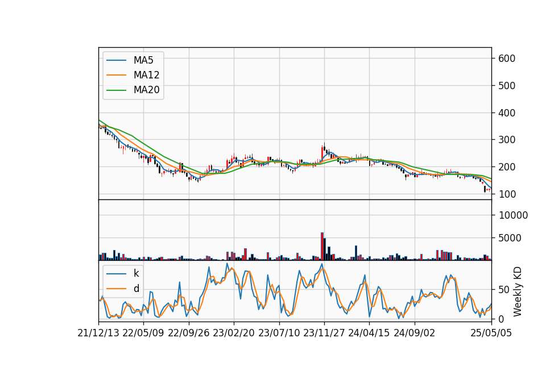Click the MA20 legend label
The image size is (546, 392).
pyautogui.click(x=146, y=90)
